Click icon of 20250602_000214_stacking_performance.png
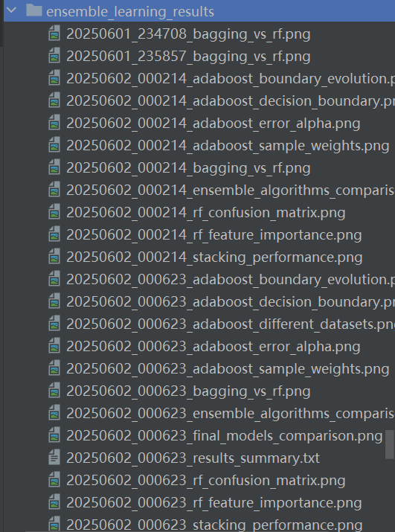Image resolution: width=395 pixels, height=532 pixels. (54, 257)
